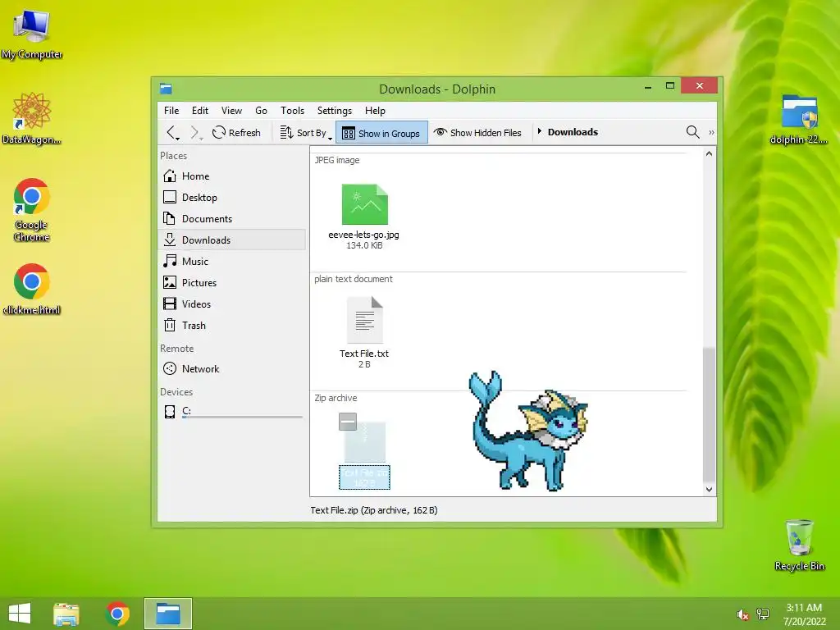Click the scroll up arrow in file view
Image resolution: width=840 pixels, height=630 pixels.
[x=709, y=154]
